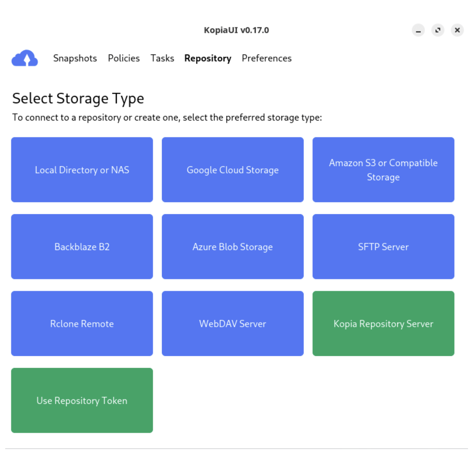Pick Amazon S3 or Compatible Storage

(x=383, y=170)
